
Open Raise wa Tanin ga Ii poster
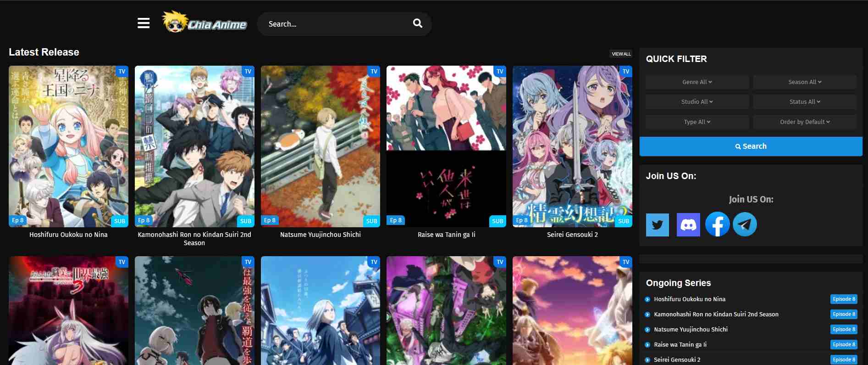446,146
